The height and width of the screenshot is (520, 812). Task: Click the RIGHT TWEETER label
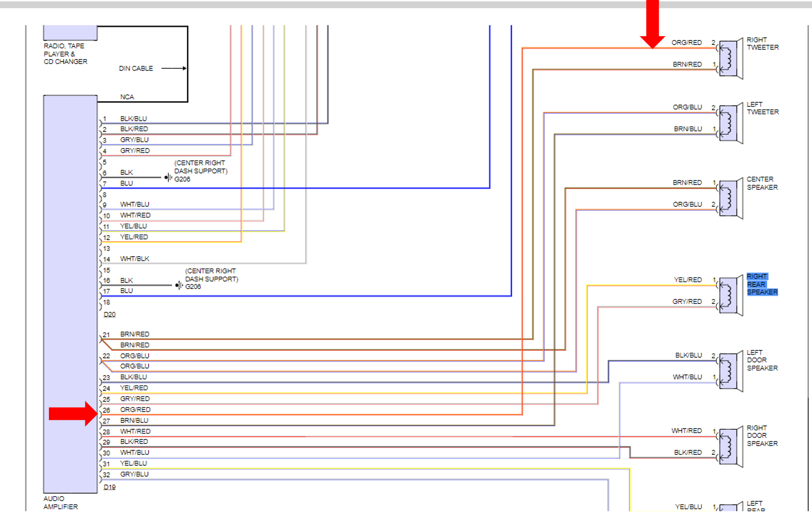click(x=763, y=44)
